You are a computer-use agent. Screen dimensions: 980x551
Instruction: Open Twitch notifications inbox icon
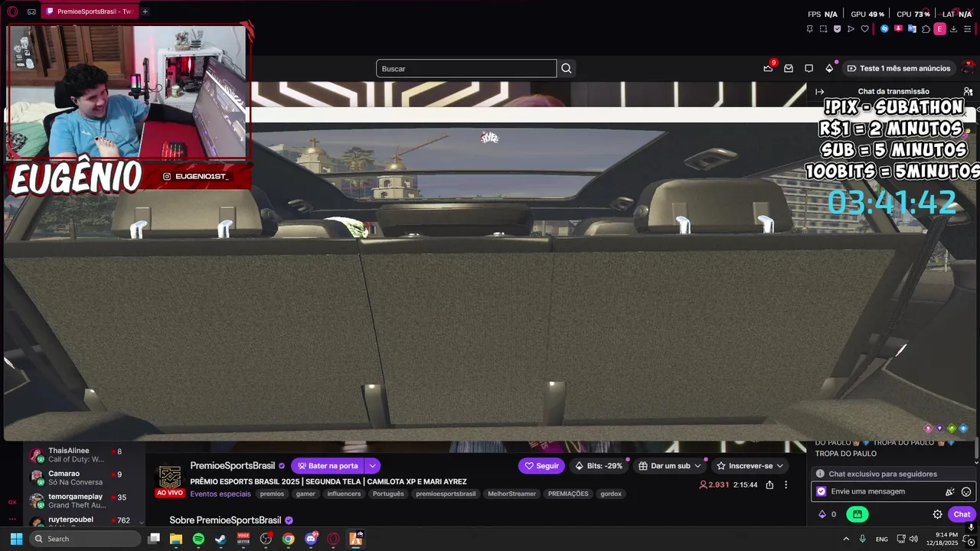click(x=789, y=68)
